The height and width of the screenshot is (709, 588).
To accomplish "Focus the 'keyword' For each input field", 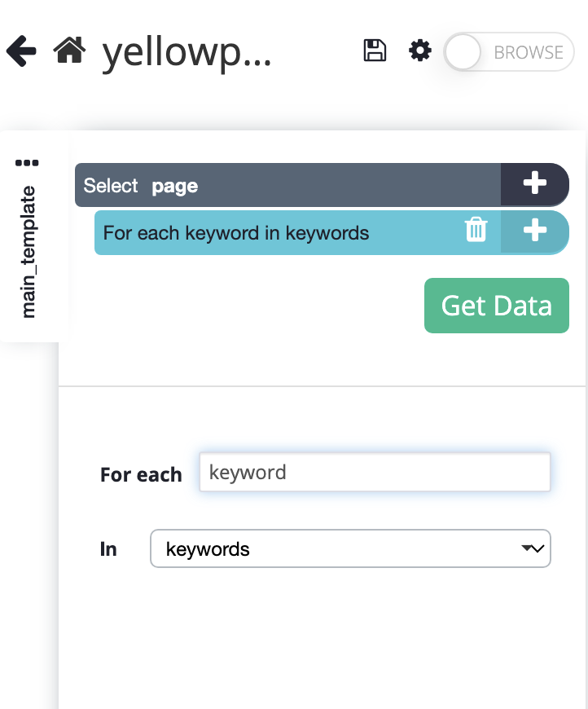I will tap(375, 472).
